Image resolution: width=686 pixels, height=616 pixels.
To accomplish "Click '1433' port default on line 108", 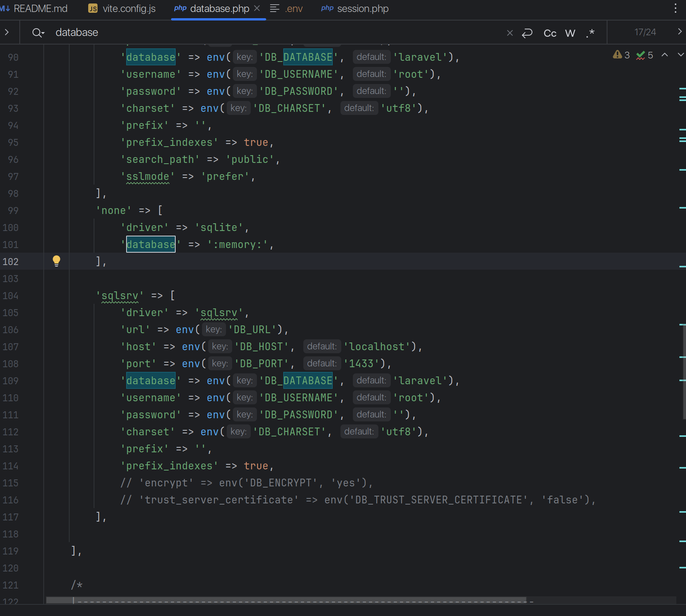I will [361, 364].
